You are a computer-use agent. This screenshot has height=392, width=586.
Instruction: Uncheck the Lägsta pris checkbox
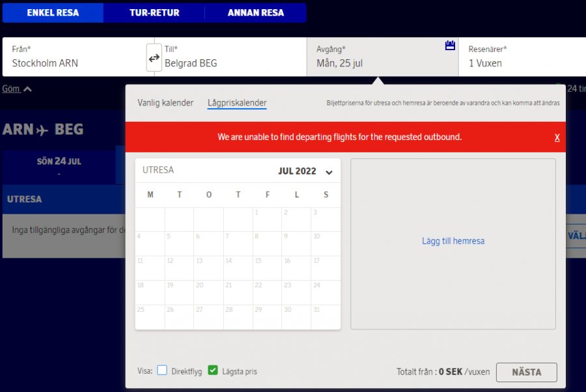pyautogui.click(x=213, y=371)
